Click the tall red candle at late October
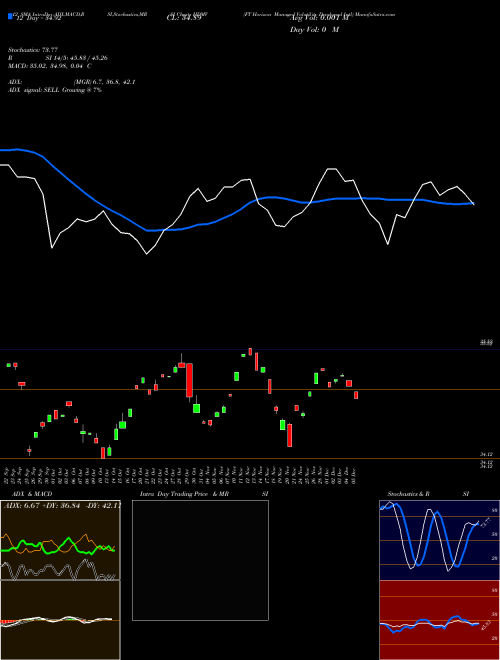 [189, 381]
